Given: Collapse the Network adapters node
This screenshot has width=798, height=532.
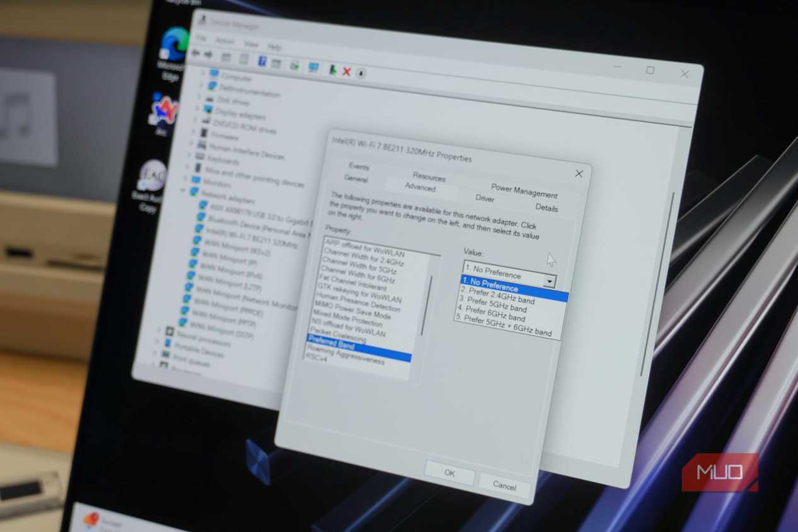Looking at the screenshot, I should [183, 190].
